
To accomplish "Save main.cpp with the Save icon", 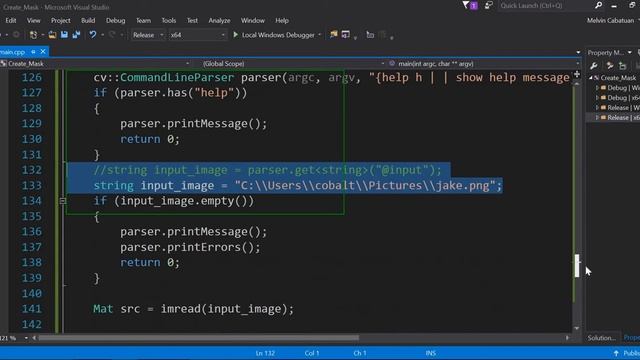I will 64,35.
